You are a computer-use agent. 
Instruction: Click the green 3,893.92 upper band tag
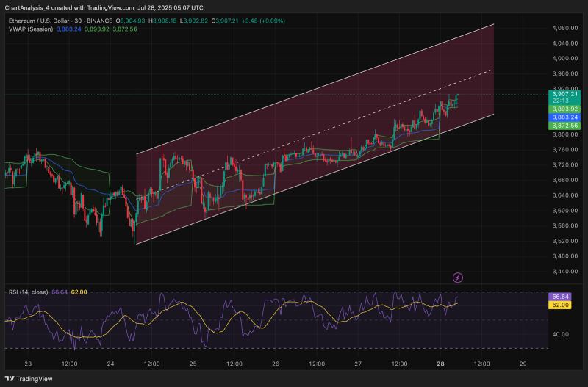click(564, 109)
